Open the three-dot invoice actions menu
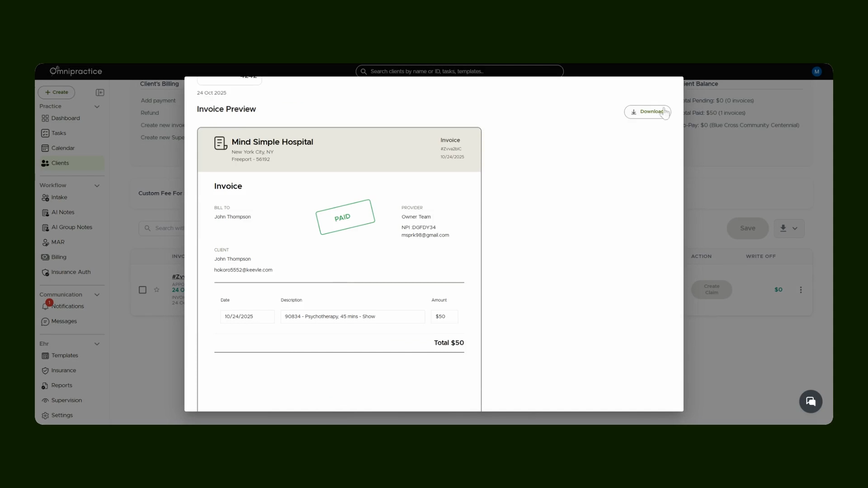This screenshot has height=488, width=868. click(801, 290)
